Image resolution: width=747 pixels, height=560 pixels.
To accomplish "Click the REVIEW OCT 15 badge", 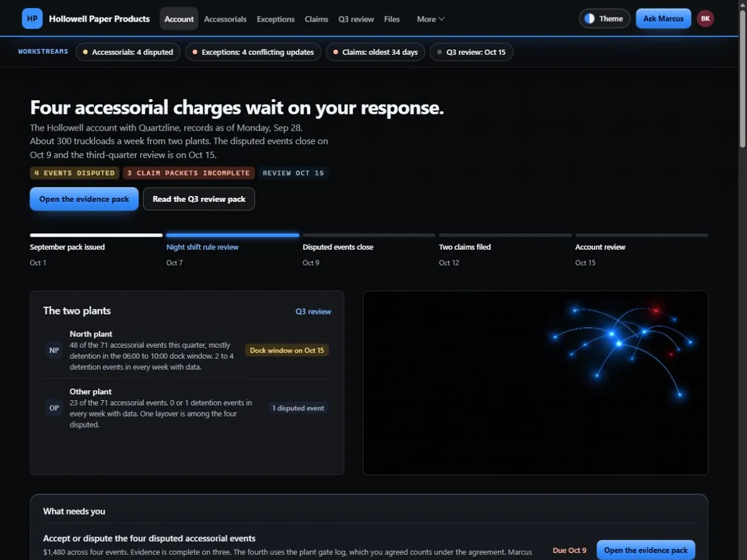I will click(x=293, y=173).
